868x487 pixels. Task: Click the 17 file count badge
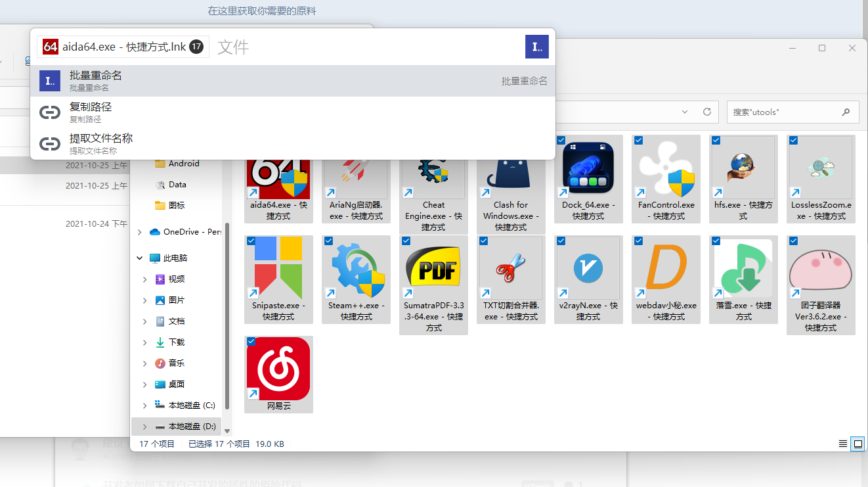(196, 47)
